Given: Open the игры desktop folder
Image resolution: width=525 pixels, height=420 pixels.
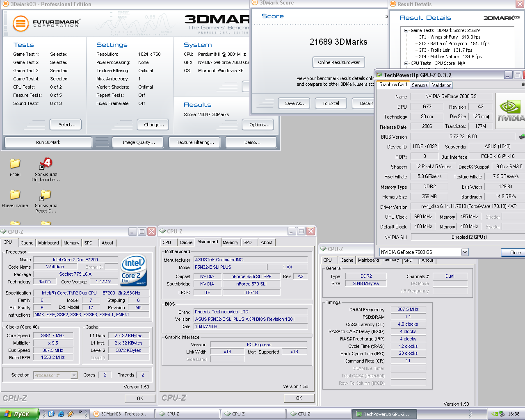Looking at the screenshot, I should [x=15, y=164].
